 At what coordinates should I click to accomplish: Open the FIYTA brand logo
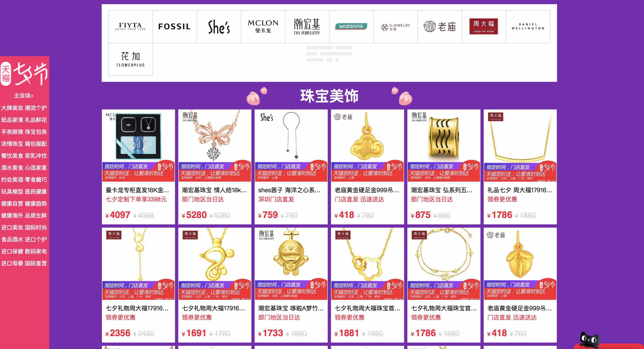click(130, 26)
